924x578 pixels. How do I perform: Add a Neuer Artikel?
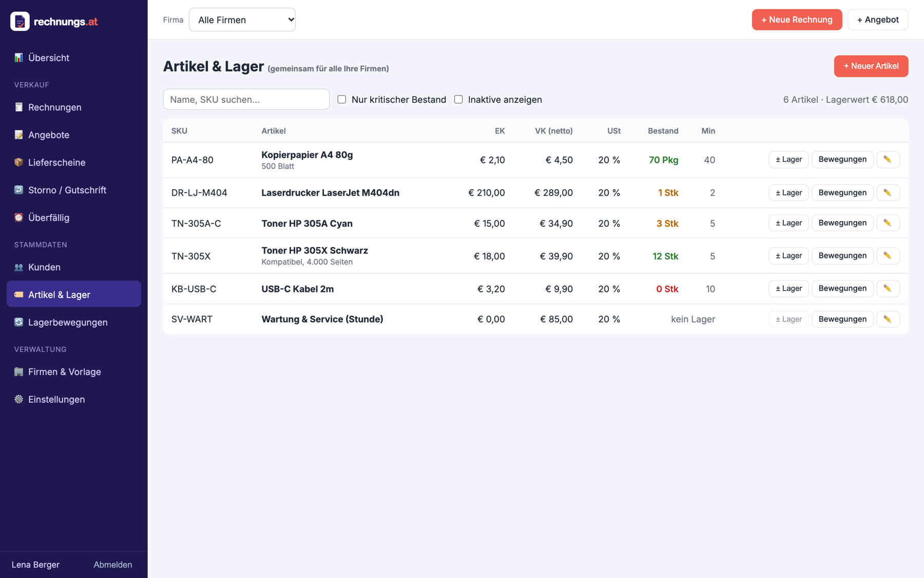coord(871,66)
